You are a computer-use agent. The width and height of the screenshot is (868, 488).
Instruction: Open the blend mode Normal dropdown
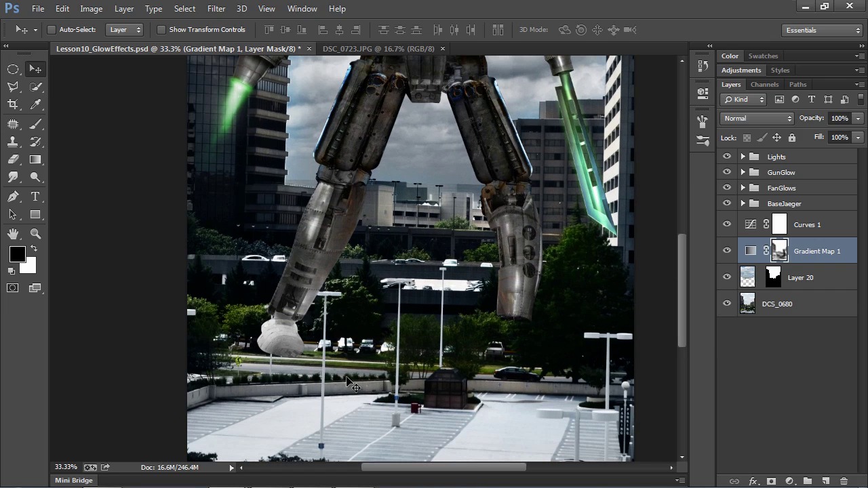click(x=756, y=119)
